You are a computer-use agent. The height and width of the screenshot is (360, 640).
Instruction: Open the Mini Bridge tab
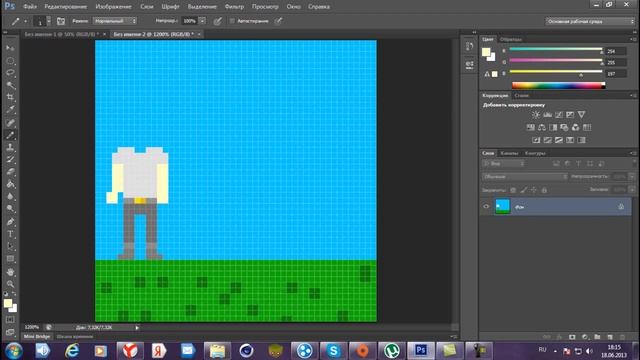(37, 336)
